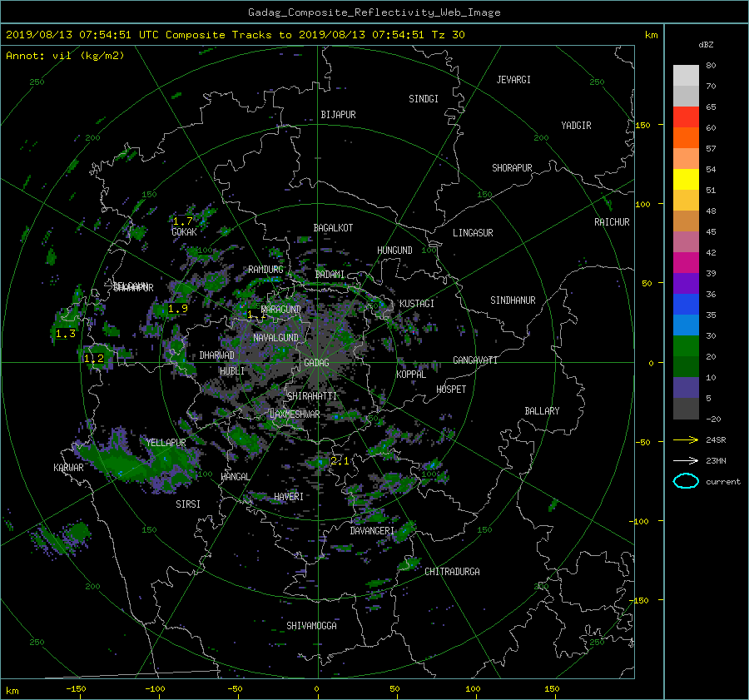The image size is (749, 700).
Task: Click the HANGAL city label
Action: tap(236, 477)
